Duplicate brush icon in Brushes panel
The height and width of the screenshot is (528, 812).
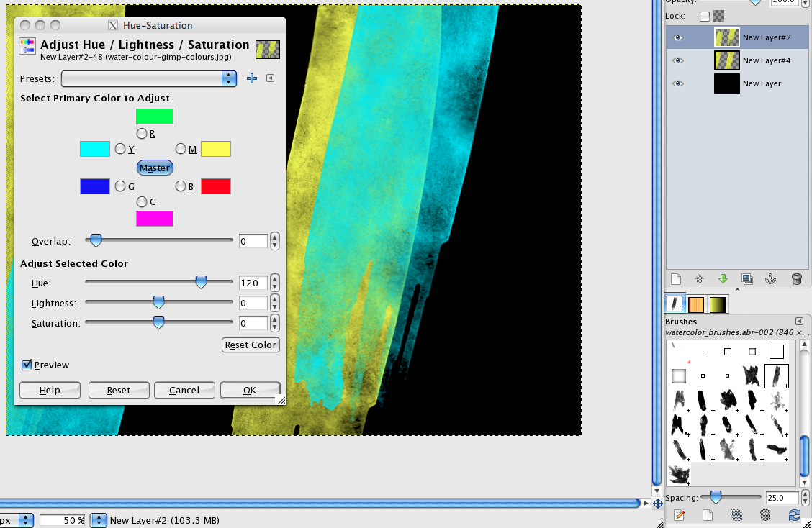tap(736, 515)
